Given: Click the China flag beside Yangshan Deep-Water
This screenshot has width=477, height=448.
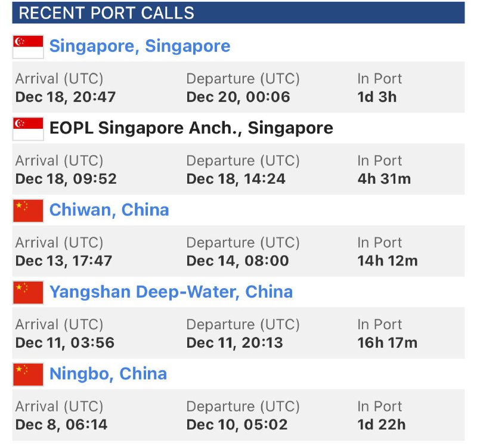Looking at the screenshot, I should [x=28, y=292].
